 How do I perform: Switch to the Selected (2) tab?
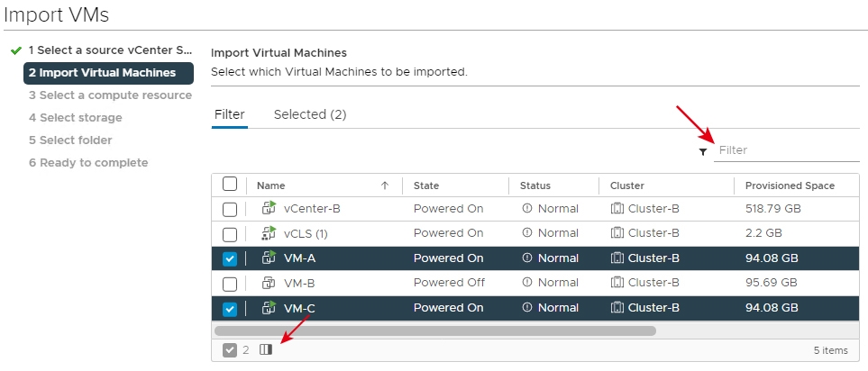coord(310,114)
